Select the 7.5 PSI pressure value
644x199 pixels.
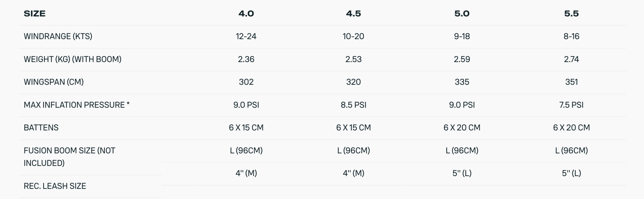[x=571, y=105]
